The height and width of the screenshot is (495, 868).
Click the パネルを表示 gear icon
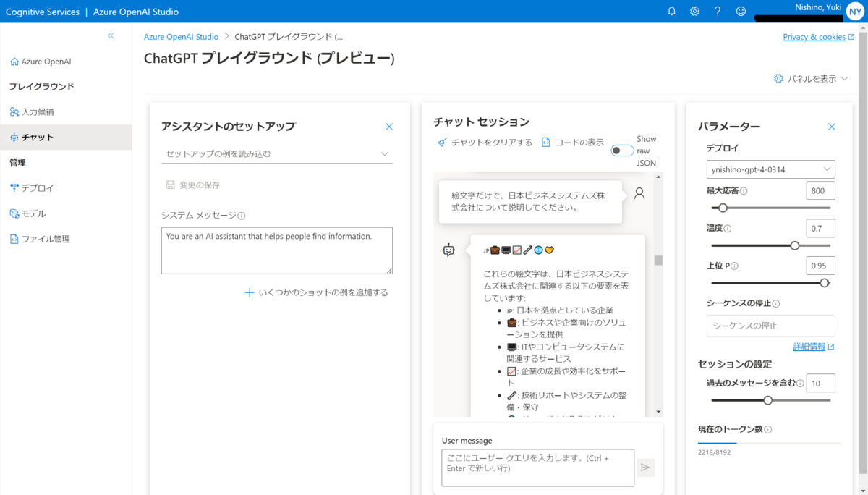[x=778, y=79]
